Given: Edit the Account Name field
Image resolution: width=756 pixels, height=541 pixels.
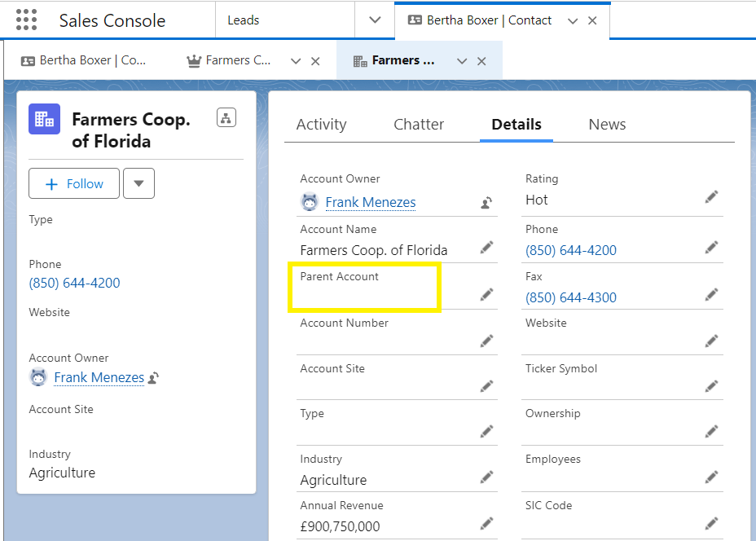Looking at the screenshot, I should [487, 248].
